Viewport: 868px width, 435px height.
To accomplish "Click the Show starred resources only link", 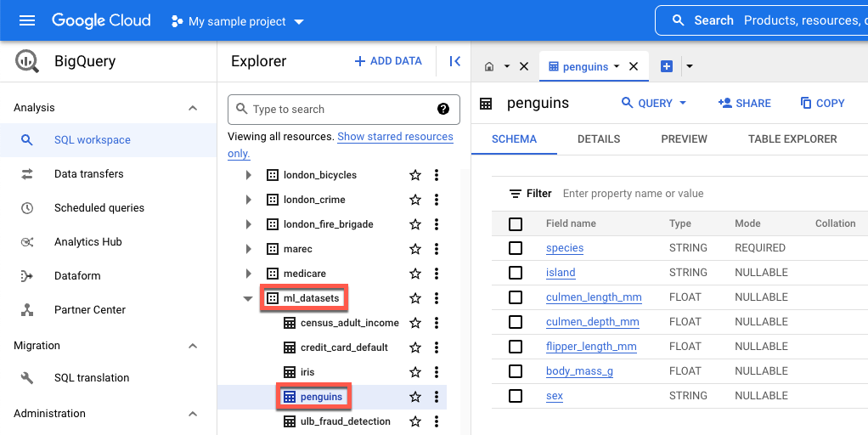I will pyautogui.click(x=395, y=137).
